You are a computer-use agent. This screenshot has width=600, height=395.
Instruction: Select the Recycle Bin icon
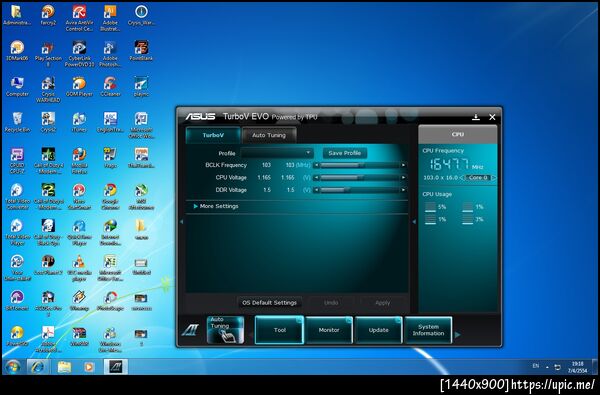click(17, 122)
